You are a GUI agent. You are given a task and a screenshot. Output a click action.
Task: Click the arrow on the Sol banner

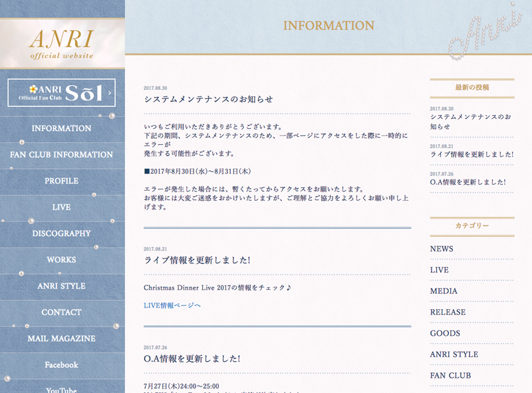(x=110, y=93)
